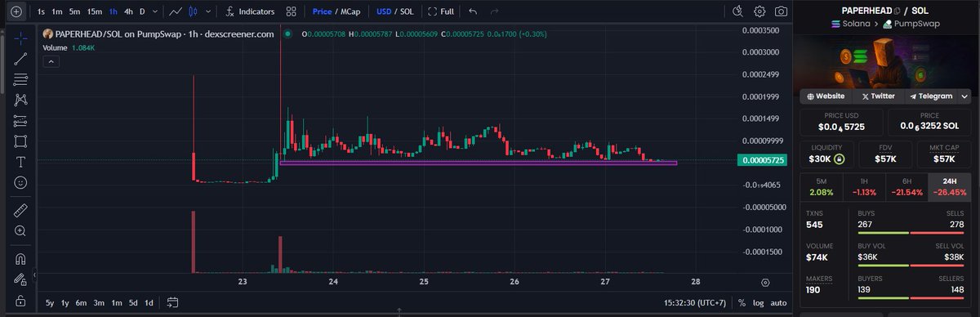Select the trend line drawing tool
The height and width of the screenshot is (317, 980).
click(20, 59)
